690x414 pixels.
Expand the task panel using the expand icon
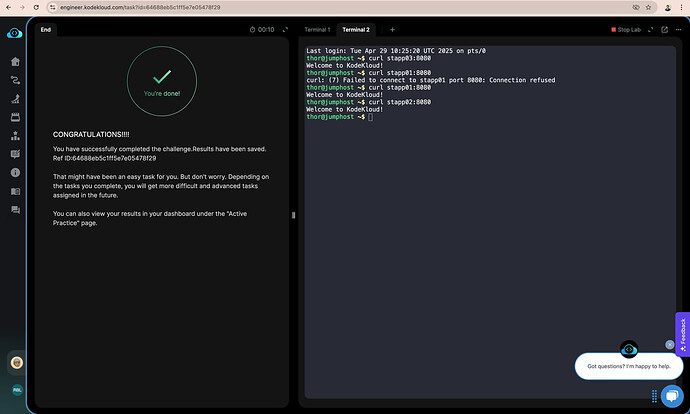point(285,30)
